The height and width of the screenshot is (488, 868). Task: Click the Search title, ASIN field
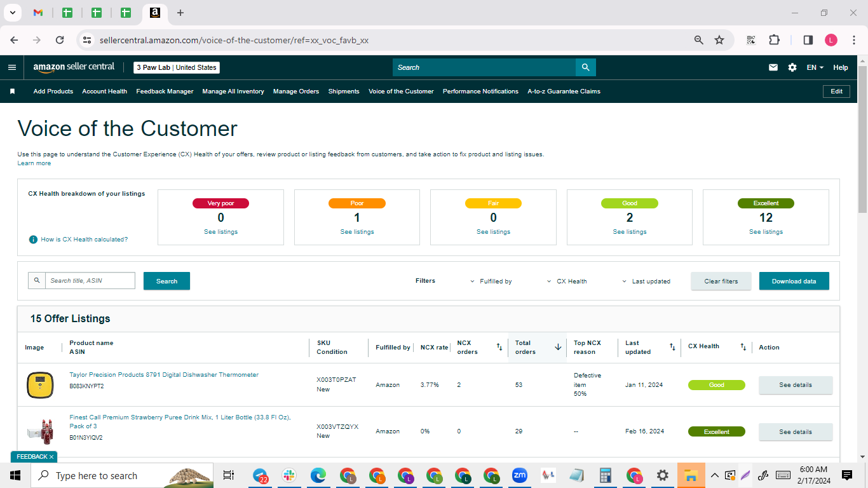pos(90,281)
